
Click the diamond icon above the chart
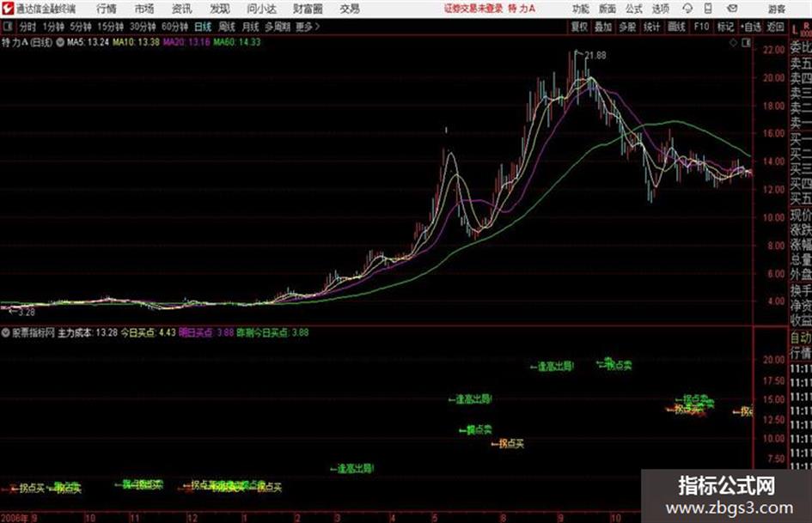[733, 43]
